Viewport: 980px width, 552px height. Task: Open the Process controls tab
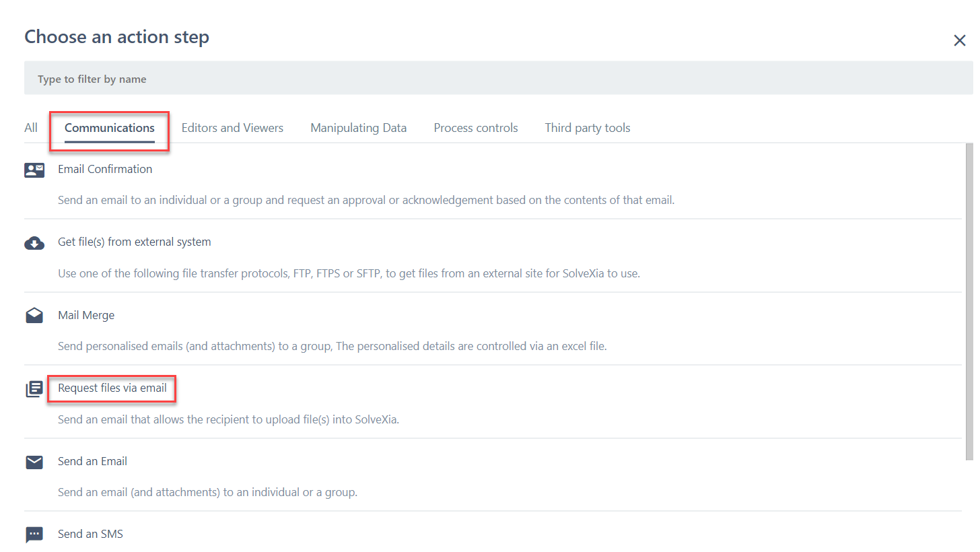pos(476,128)
